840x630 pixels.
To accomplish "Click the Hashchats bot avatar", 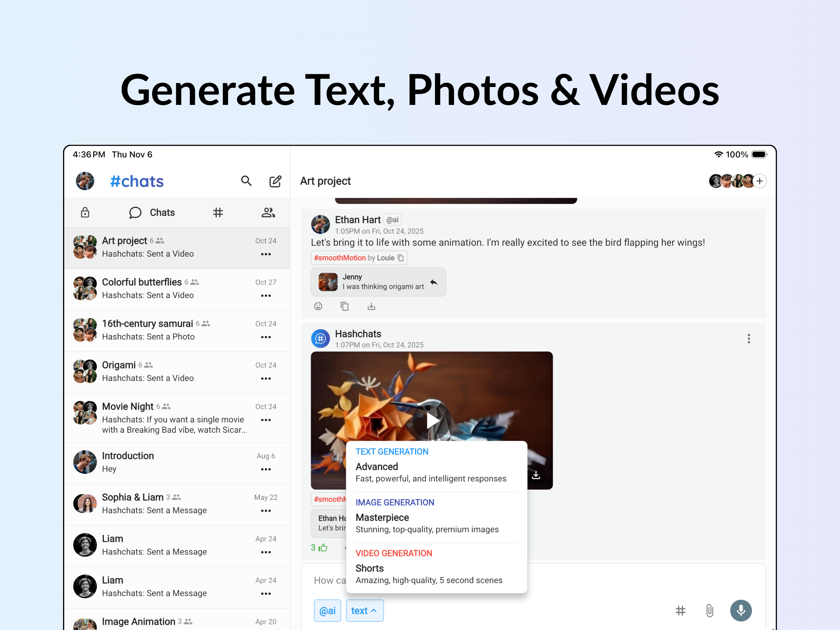I will pyautogui.click(x=320, y=339).
